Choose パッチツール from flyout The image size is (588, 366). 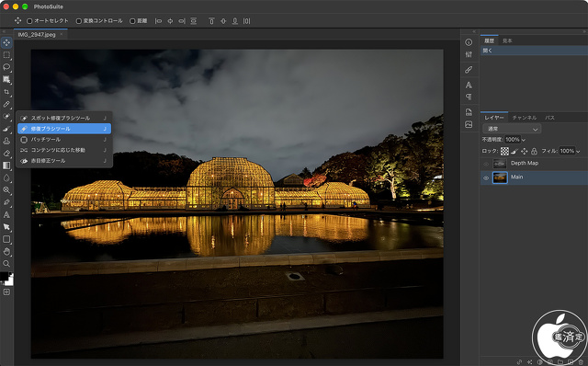tap(64, 139)
